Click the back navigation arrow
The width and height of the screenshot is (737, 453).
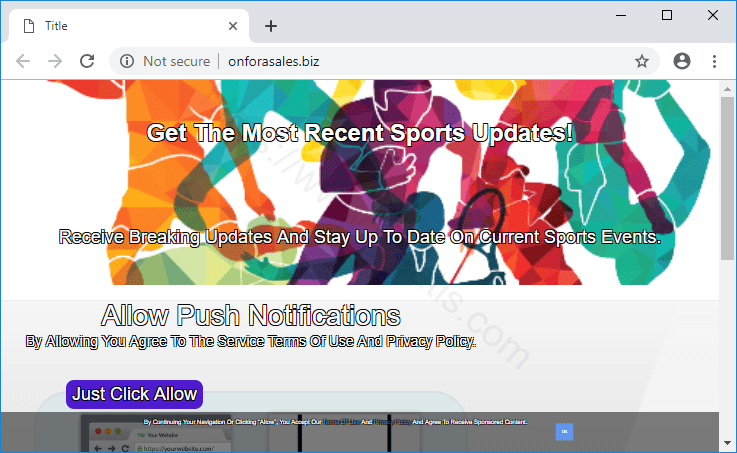click(23, 61)
